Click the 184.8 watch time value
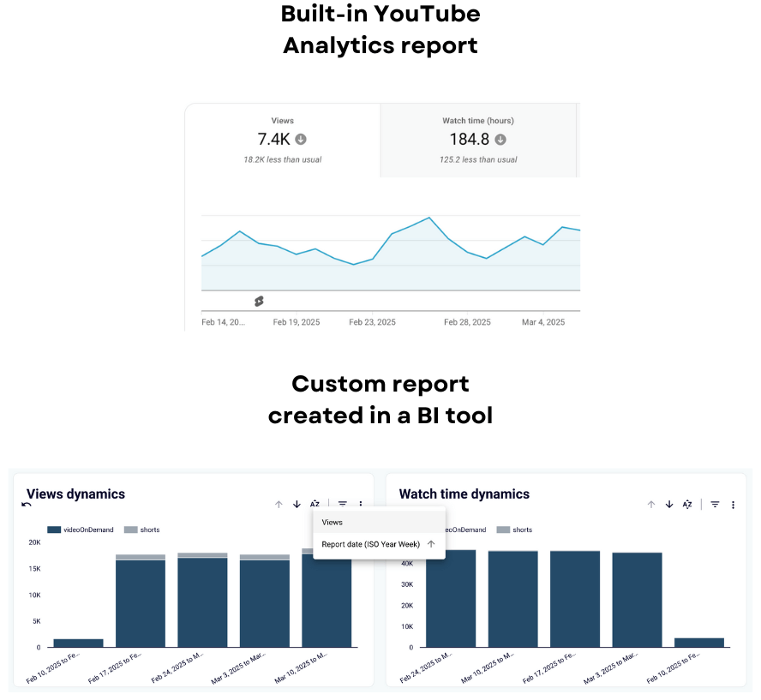 pos(470,139)
